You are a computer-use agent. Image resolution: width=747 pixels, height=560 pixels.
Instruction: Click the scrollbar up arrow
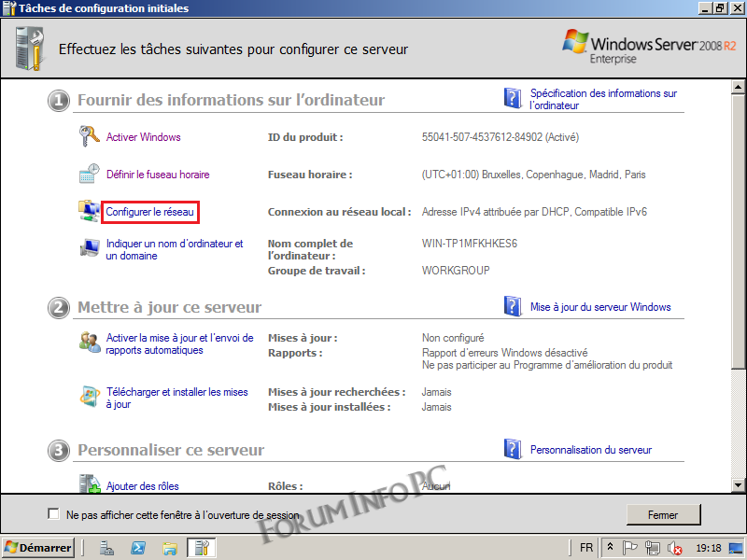click(x=739, y=87)
